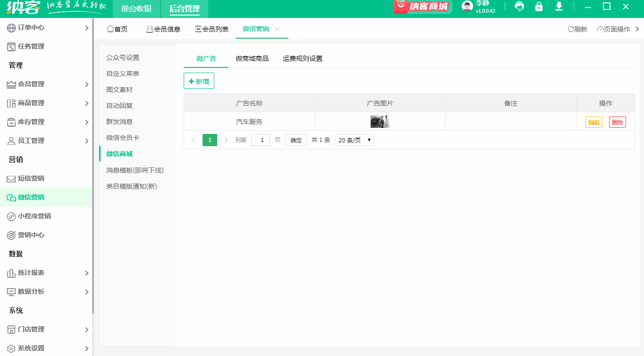This screenshot has width=644, height=356.
Task: Click the lock screen icon in titlebar
Action: 539,7
